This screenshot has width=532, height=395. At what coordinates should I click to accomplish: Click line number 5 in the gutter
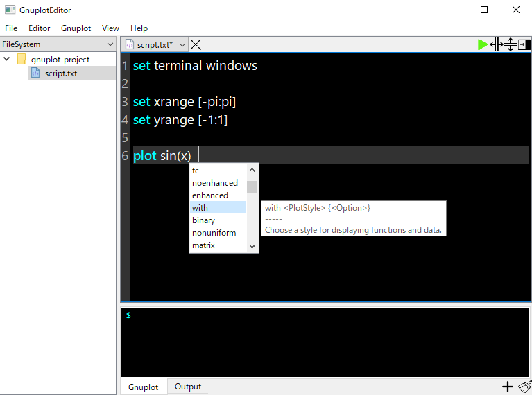click(125, 138)
